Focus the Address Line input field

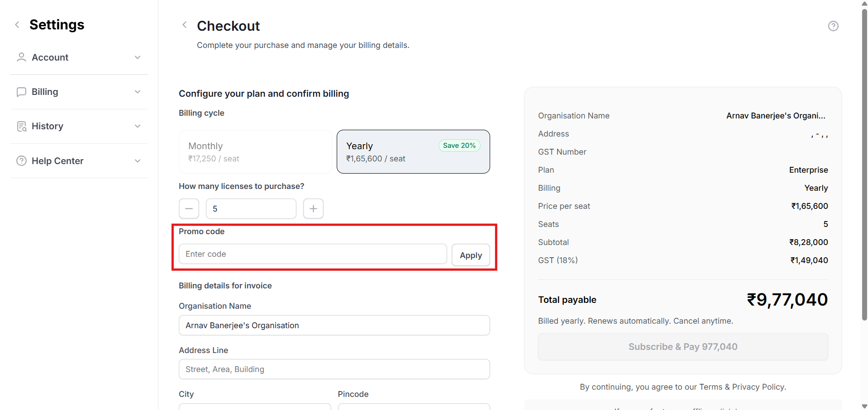[x=334, y=369]
